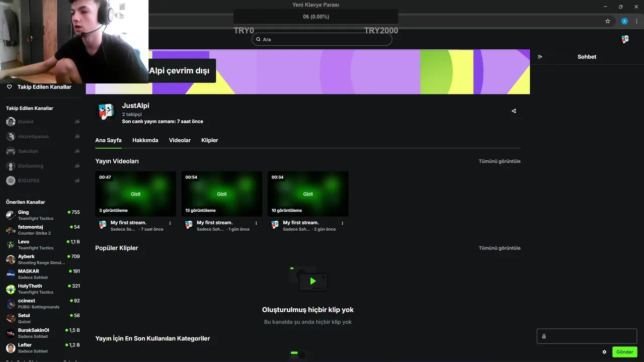644x362 pixels.
Task: Click the share icon for JustAlpi channel
Action: tap(514, 111)
